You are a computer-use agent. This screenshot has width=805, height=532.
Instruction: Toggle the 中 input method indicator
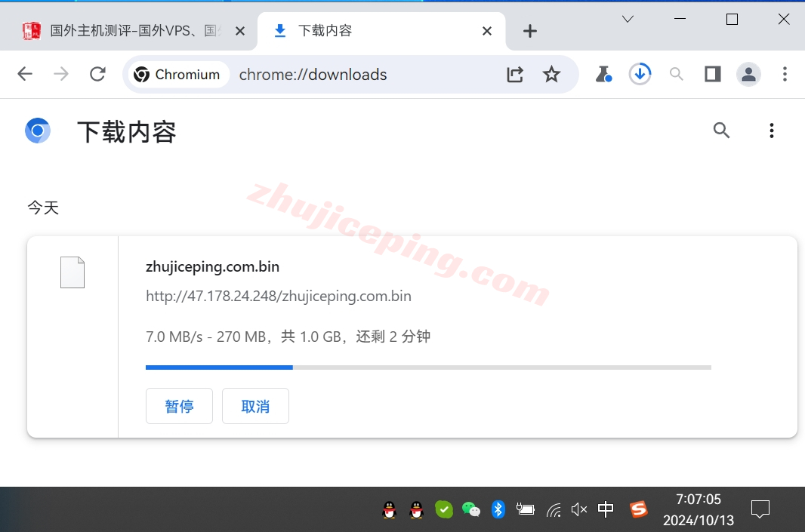tap(606, 509)
